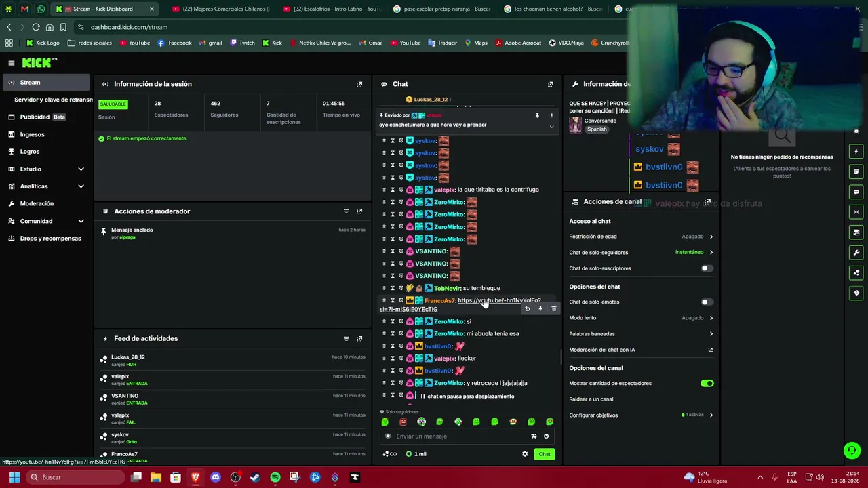Open Modo lento options
The image size is (868, 488).
tap(642, 318)
